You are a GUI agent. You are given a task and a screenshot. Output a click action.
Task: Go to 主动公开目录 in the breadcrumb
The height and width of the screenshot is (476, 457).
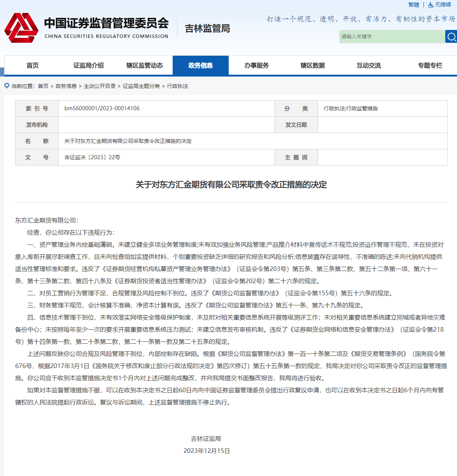(x=100, y=86)
